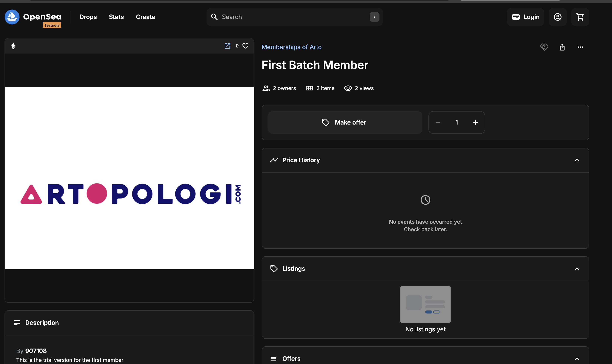Screen dimensions: 612x364
Task: Open the search bar magnifier icon
Action: tap(214, 17)
